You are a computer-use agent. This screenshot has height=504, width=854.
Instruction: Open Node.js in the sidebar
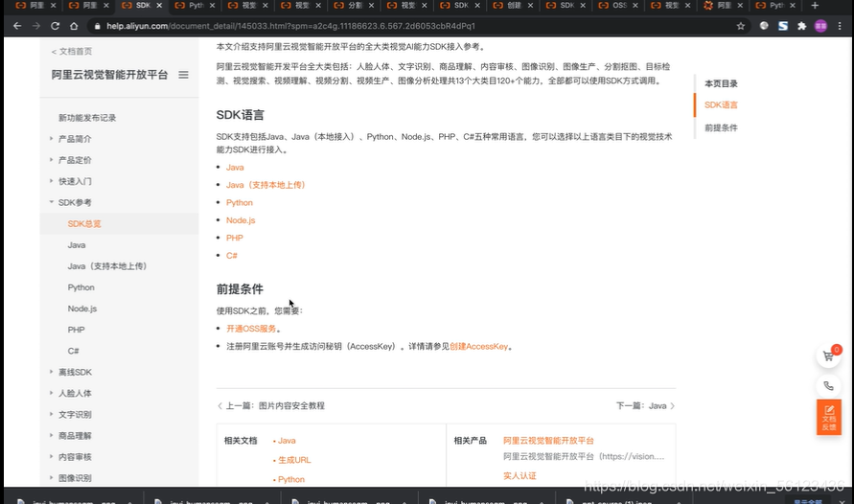[82, 309]
